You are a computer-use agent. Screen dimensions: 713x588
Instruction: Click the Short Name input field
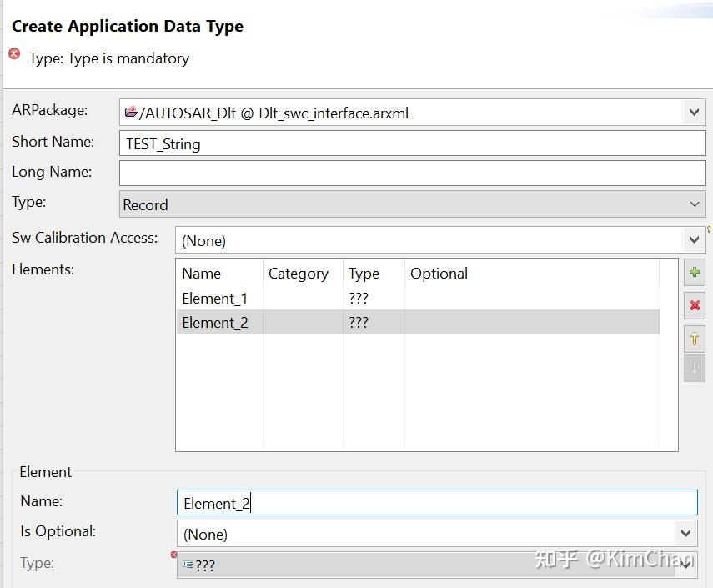412,143
